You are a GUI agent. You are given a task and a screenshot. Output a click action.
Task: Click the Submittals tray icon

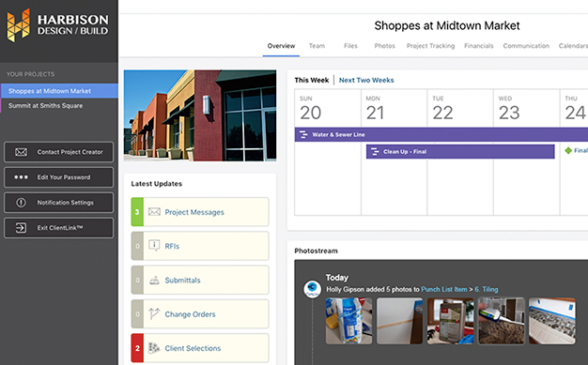click(154, 281)
